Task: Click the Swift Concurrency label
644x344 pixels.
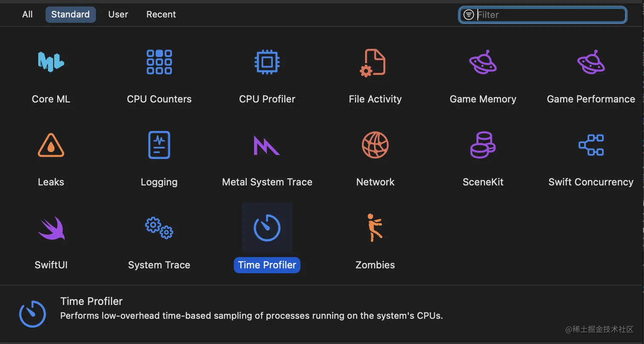Action: pos(591,182)
